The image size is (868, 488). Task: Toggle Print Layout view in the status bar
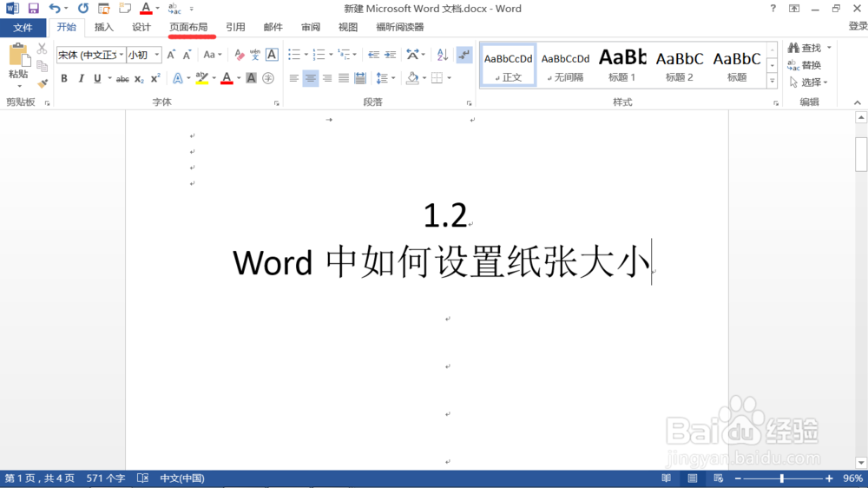tap(693, 478)
